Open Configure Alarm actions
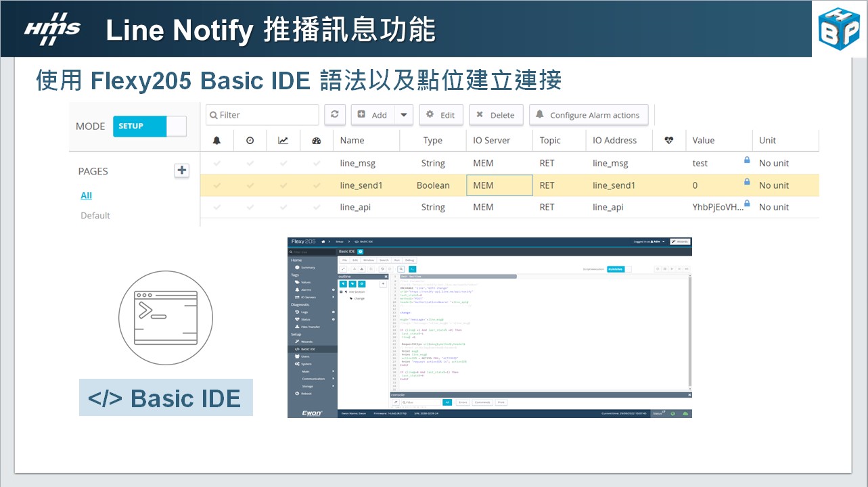This screenshot has height=487, width=868. click(589, 115)
